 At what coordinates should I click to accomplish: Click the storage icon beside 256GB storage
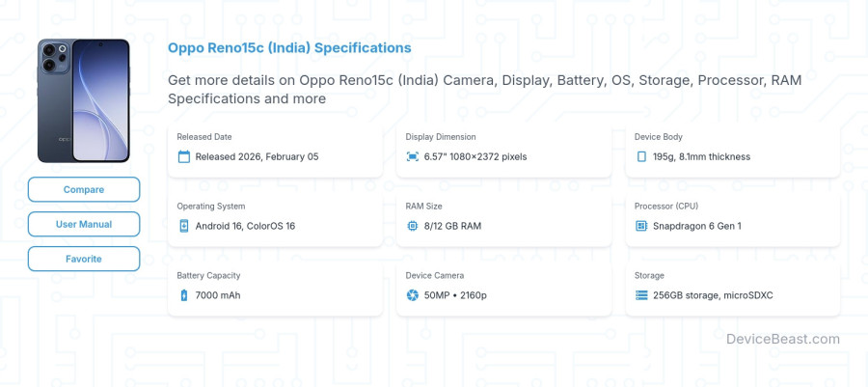(x=641, y=295)
